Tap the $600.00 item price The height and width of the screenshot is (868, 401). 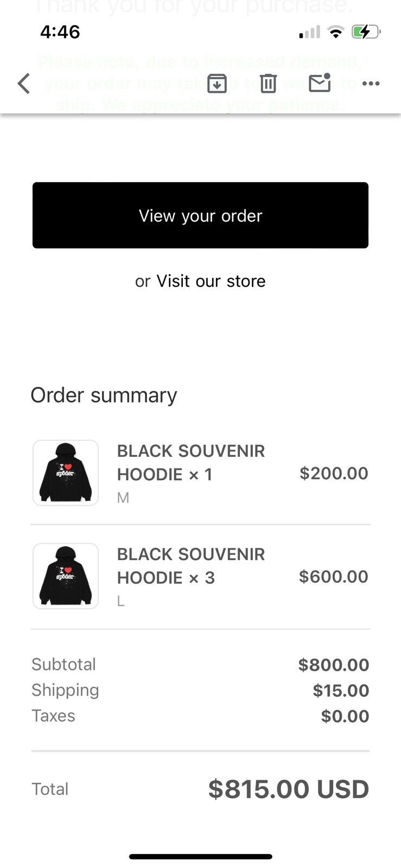click(334, 576)
